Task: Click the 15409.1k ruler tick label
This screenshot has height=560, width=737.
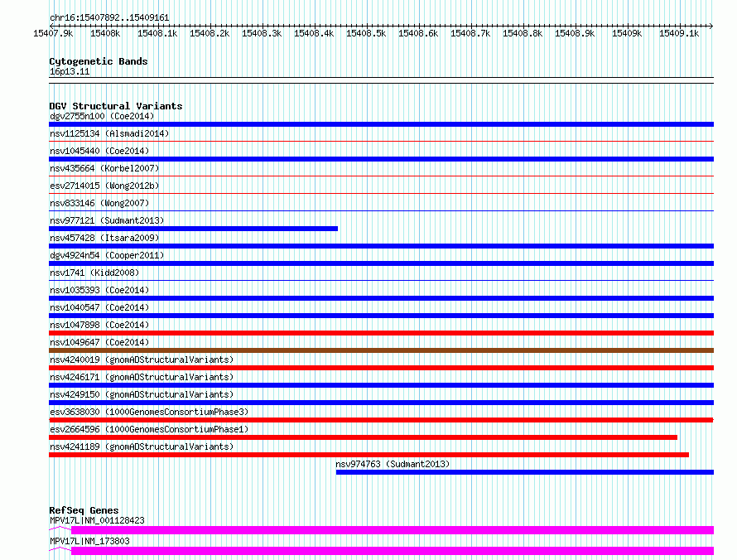Action: click(679, 33)
